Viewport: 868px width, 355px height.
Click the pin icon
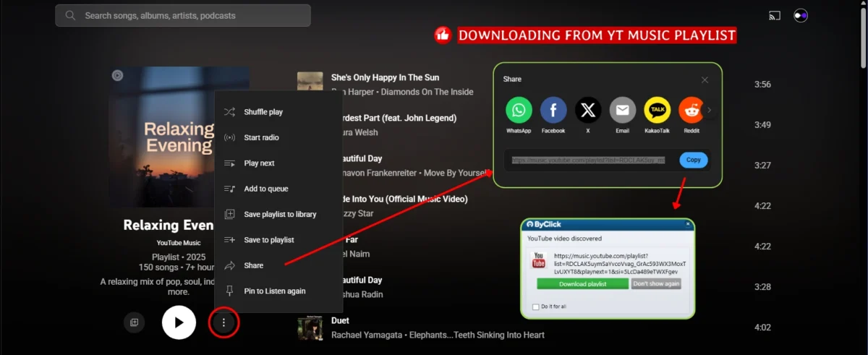(x=229, y=291)
